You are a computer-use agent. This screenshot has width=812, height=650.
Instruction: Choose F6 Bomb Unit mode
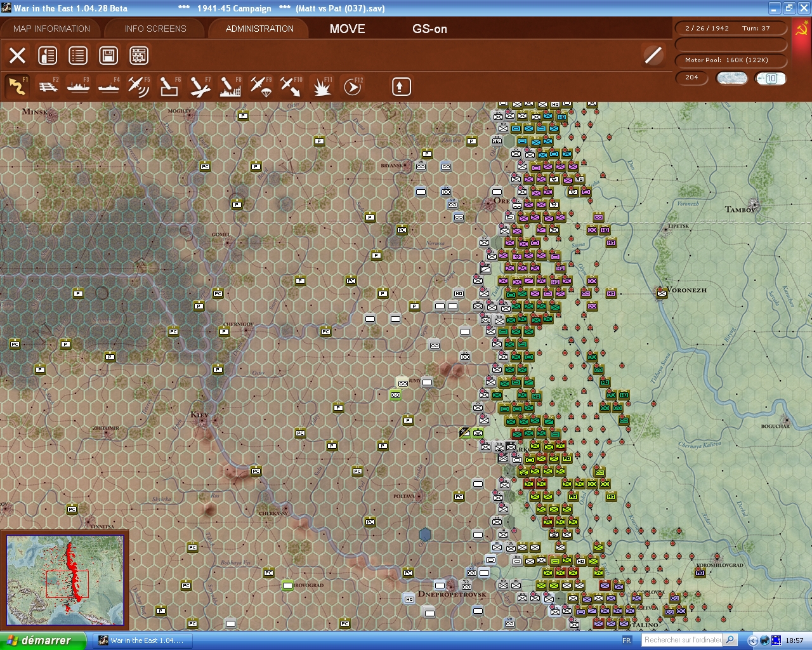[169, 86]
